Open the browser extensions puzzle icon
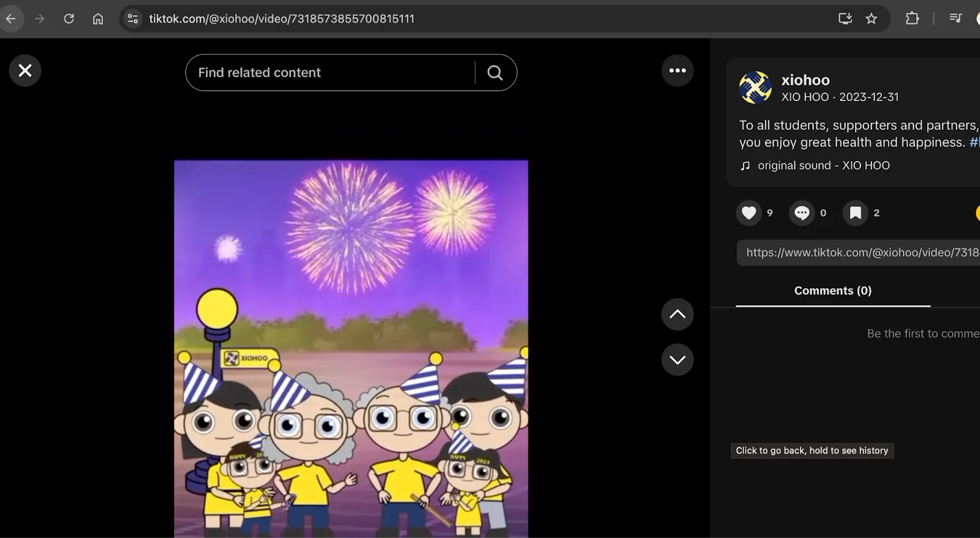 point(912,19)
